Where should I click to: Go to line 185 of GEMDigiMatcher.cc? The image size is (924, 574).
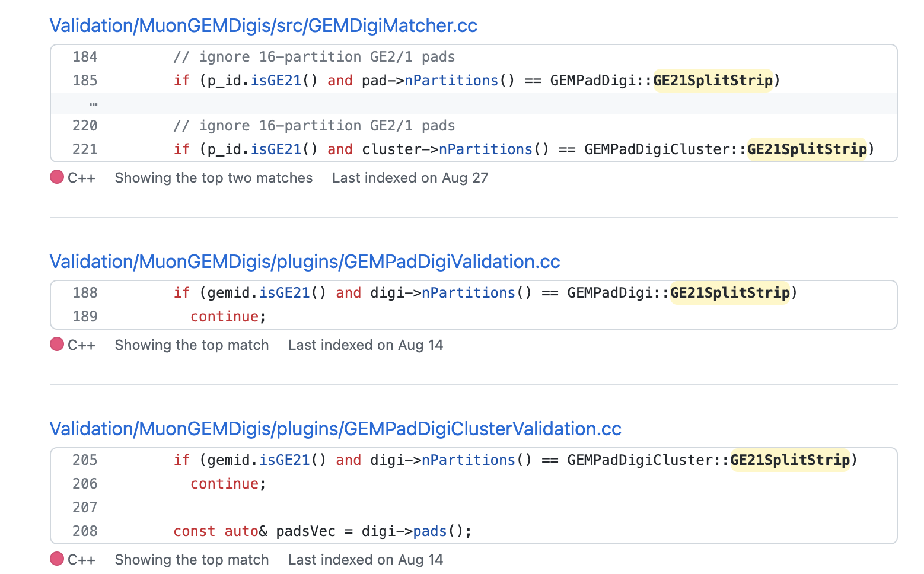coord(85,81)
